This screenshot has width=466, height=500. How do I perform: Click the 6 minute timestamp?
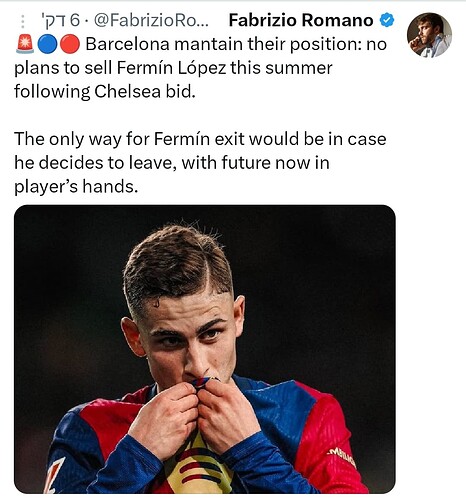61,21
